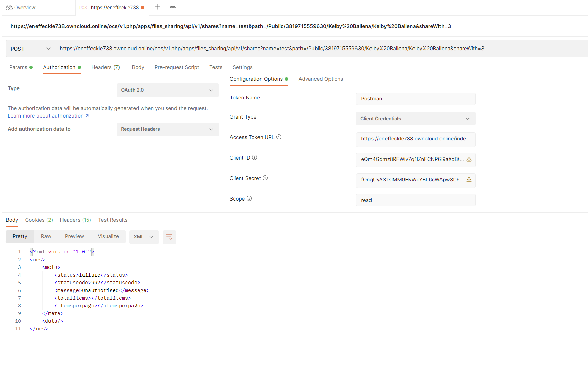Click the Client ID warning triangle icon

[x=469, y=159]
